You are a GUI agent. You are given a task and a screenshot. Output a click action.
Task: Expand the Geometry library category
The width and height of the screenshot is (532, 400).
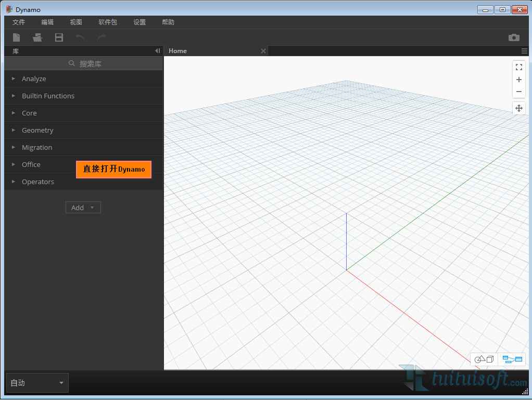[x=37, y=130]
